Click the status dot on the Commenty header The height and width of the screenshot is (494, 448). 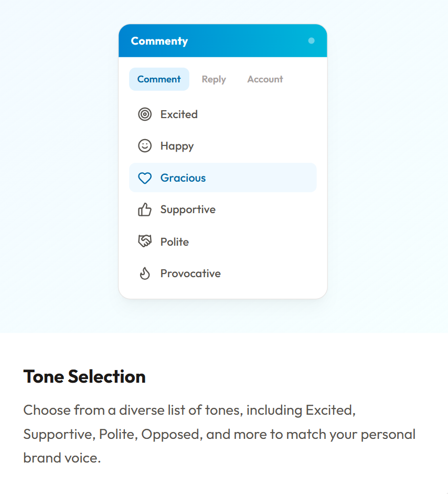coord(312,40)
